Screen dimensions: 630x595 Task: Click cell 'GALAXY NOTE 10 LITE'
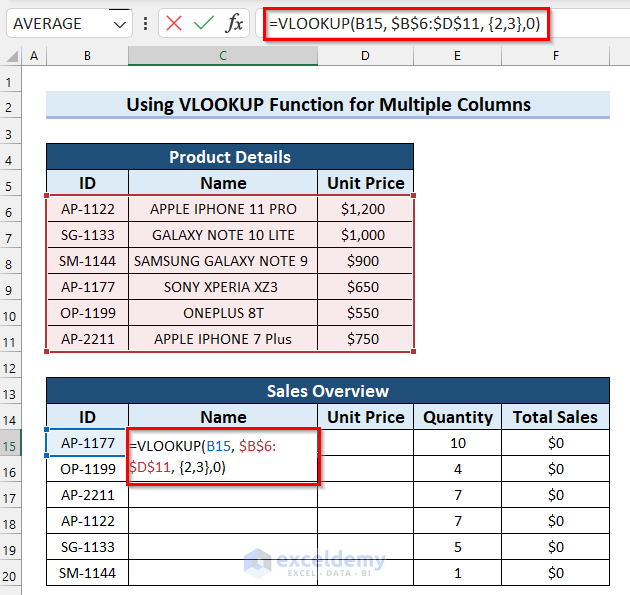point(223,235)
